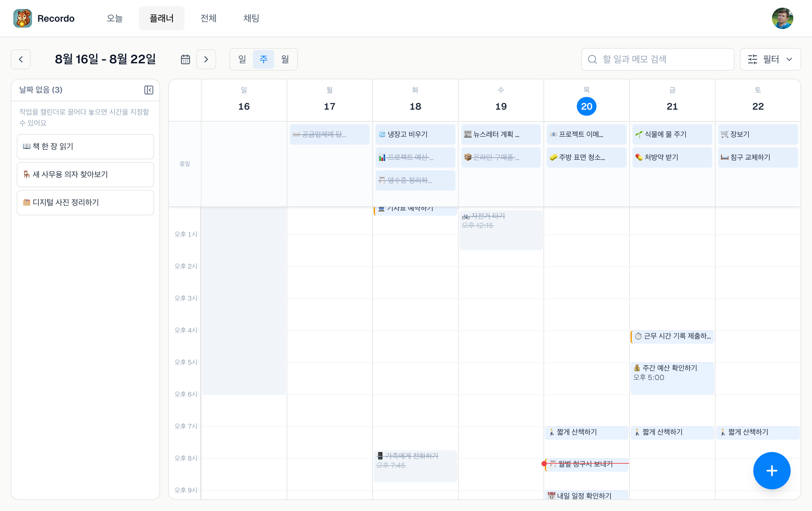Select Sunday 16 day header
Screen dimensions: 812x511
click(x=244, y=100)
